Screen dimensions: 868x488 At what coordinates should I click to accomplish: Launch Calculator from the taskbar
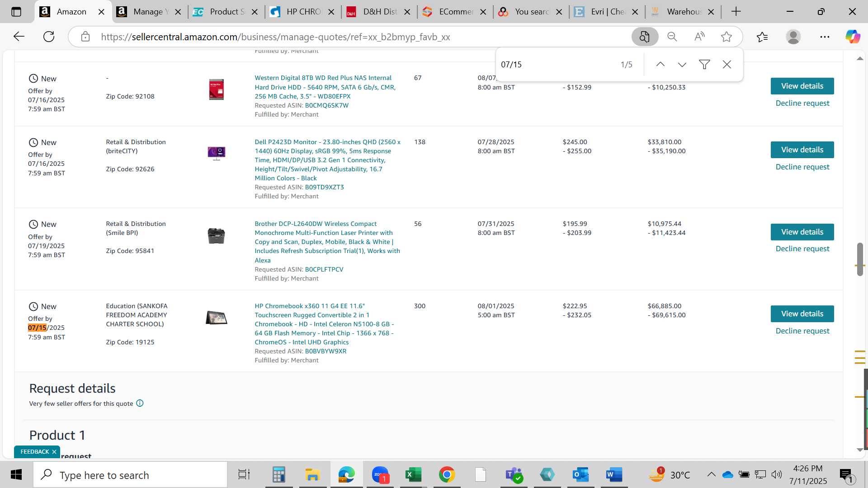278,475
